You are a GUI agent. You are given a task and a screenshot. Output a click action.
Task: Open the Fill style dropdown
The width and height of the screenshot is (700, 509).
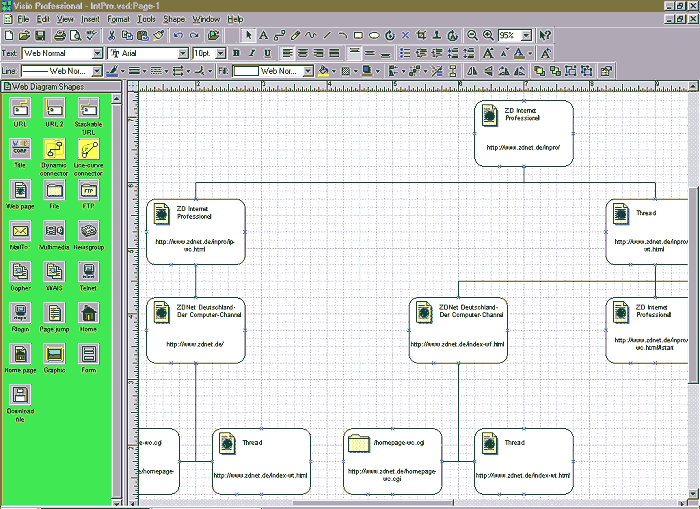coord(308,71)
